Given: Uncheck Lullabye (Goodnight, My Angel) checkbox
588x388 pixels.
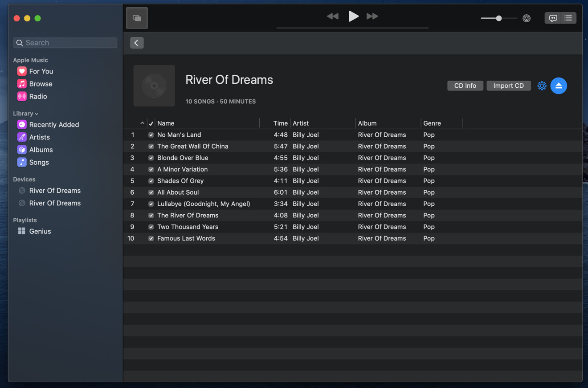Looking at the screenshot, I should (x=151, y=204).
